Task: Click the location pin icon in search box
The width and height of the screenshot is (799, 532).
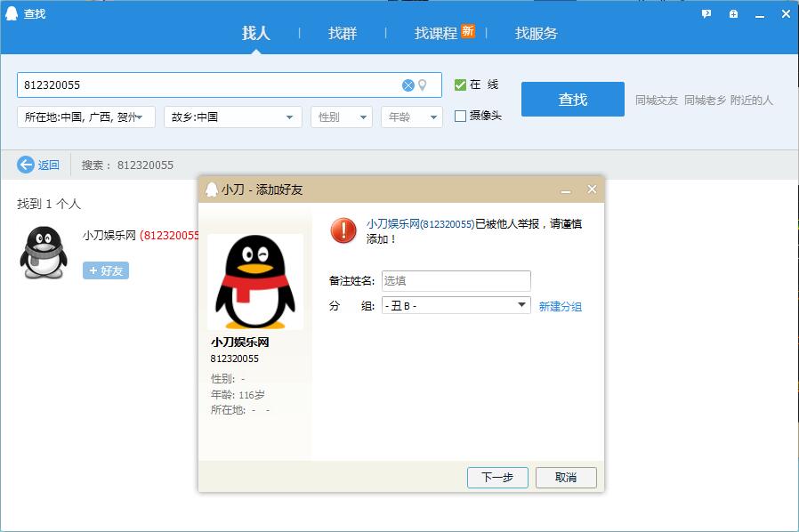Action: (x=423, y=85)
